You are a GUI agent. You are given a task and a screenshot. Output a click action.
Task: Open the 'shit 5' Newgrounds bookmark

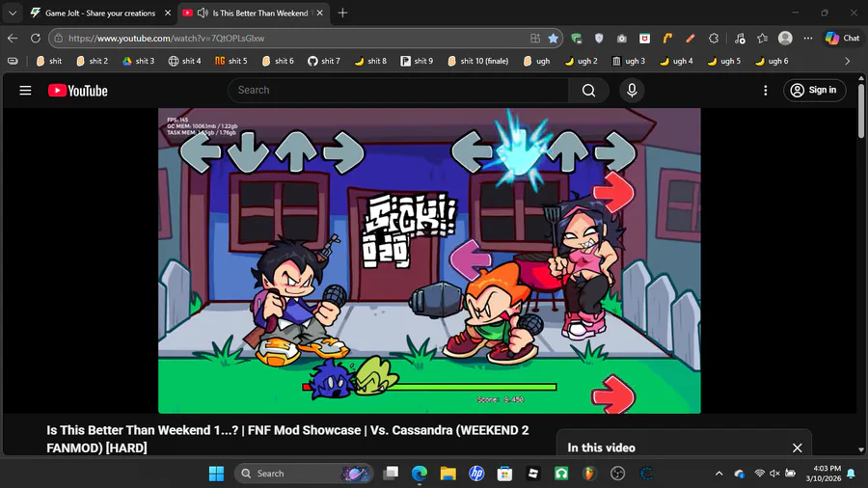point(231,61)
